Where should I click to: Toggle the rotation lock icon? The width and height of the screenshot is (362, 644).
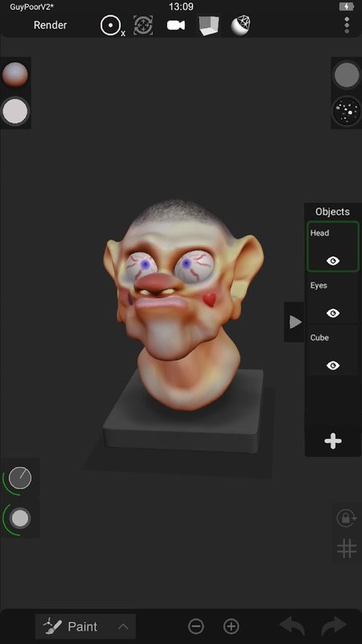(346, 518)
